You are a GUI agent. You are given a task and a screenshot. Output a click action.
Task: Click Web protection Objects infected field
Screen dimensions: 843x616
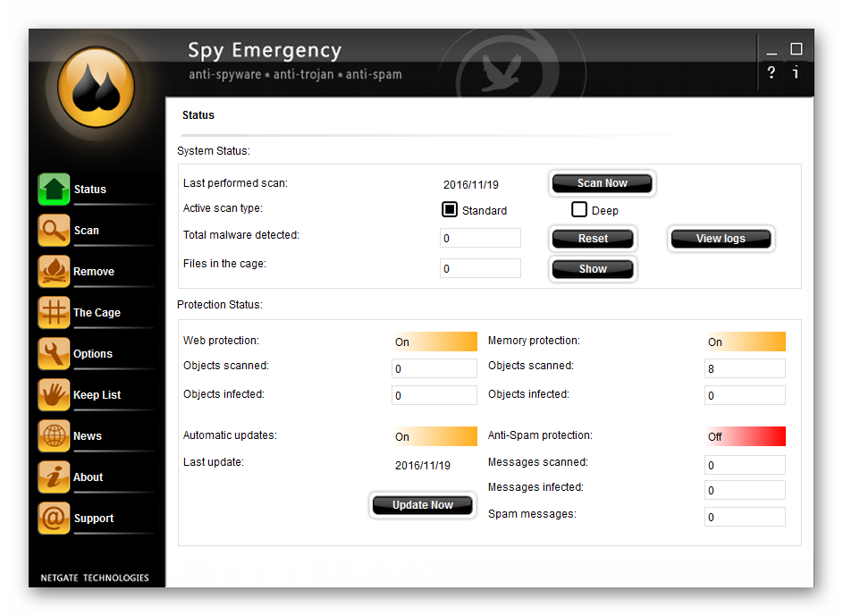coord(434,395)
